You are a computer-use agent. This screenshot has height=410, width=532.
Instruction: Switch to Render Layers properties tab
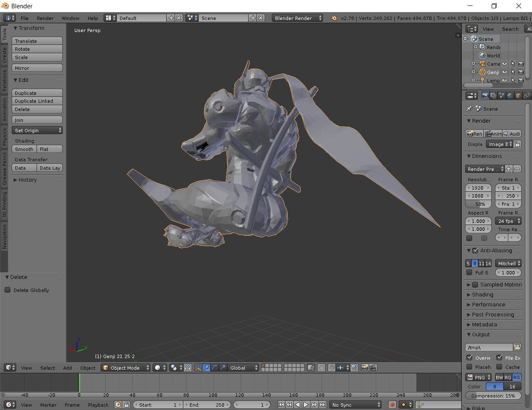pyautogui.click(x=493, y=96)
